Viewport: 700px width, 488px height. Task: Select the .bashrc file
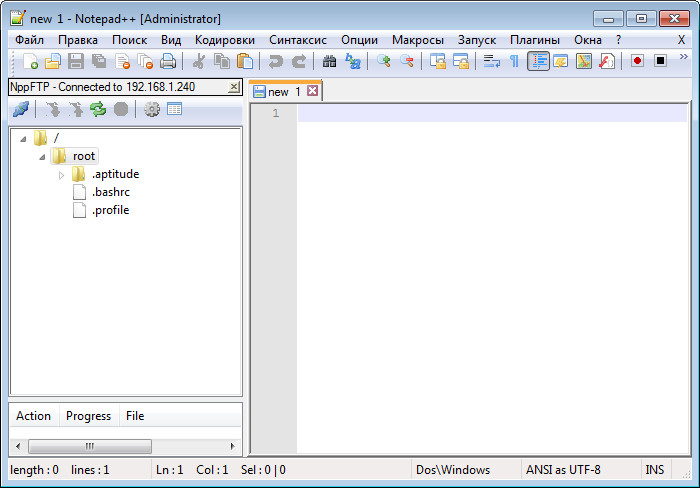point(111,192)
